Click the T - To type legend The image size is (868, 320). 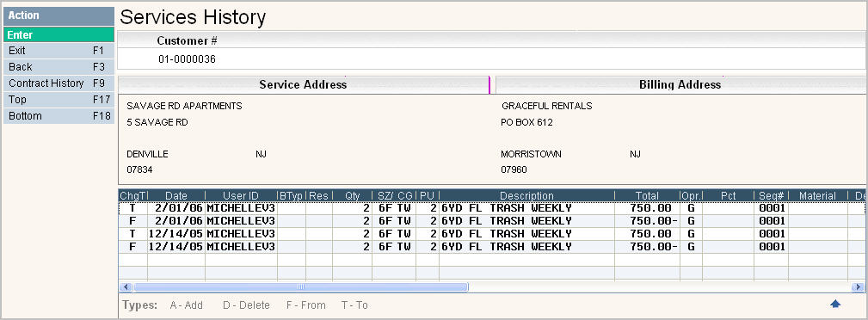click(354, 305)
